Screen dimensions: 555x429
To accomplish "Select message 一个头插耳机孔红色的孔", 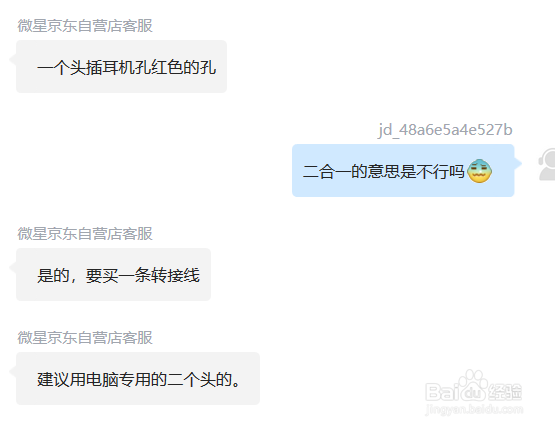I will tap(121, 67).
